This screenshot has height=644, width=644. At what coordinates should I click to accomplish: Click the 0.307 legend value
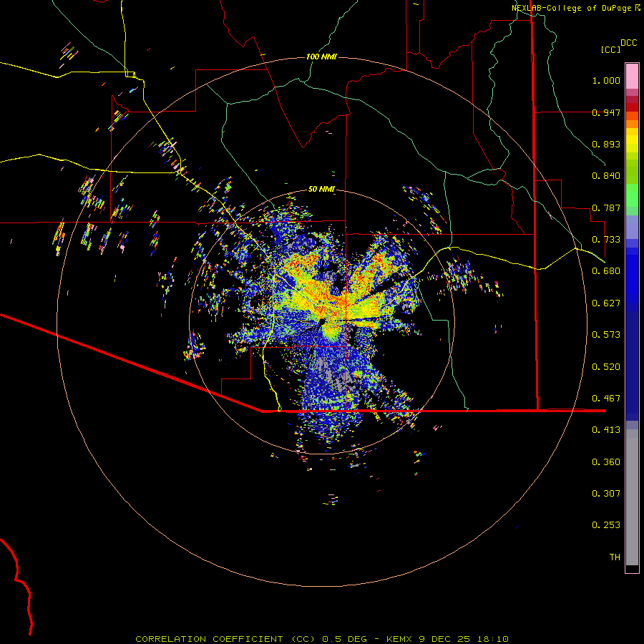tap(606, 494)
